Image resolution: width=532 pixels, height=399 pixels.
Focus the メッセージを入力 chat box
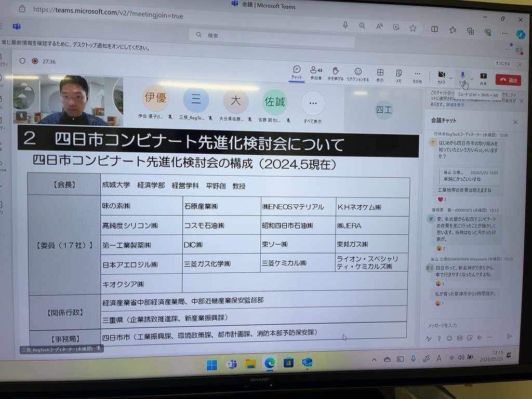click(x=470, y=325)
